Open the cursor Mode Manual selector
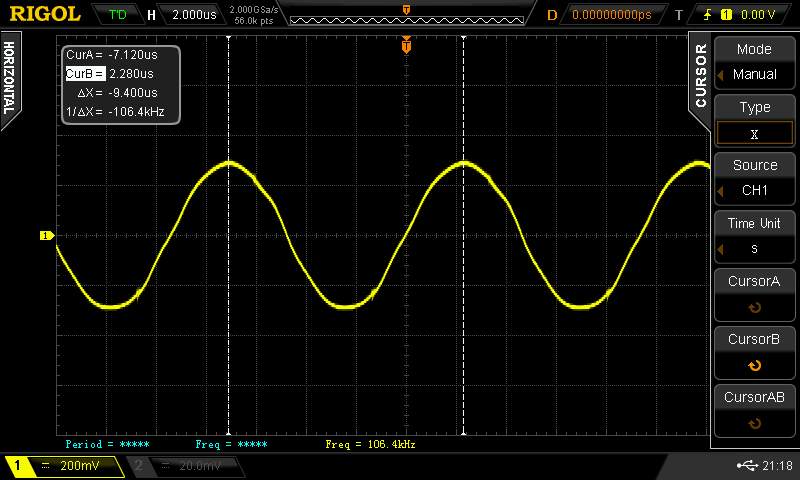Viewport: 800px width, 480px height. [x=754, y=62]
